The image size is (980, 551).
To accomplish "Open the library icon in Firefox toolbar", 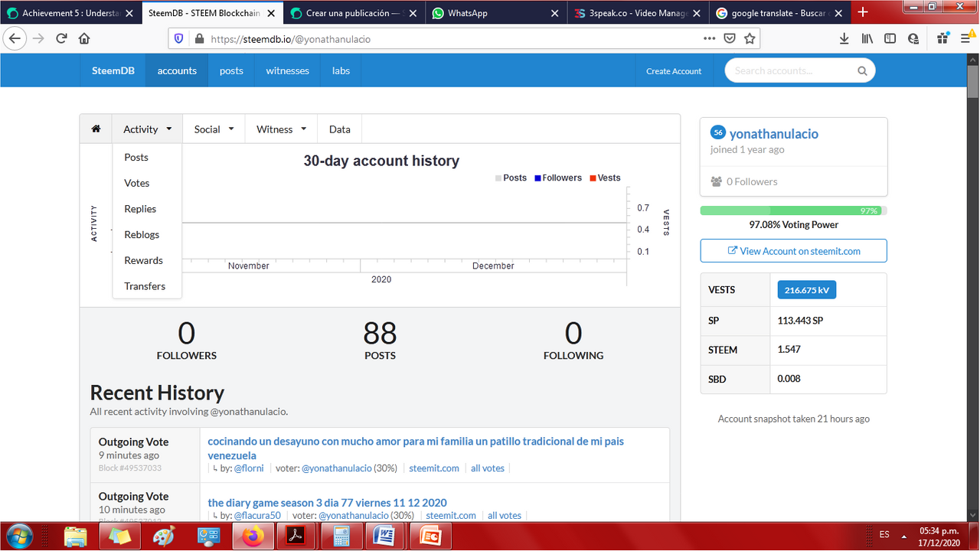I will click(867, 38).
